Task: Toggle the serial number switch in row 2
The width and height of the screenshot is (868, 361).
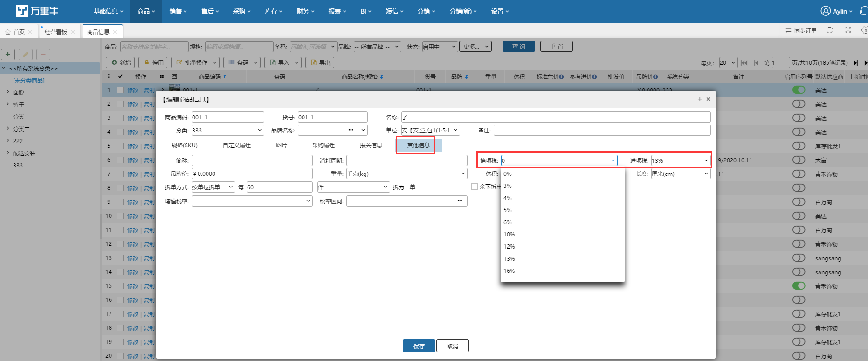Action: point(799,104)
